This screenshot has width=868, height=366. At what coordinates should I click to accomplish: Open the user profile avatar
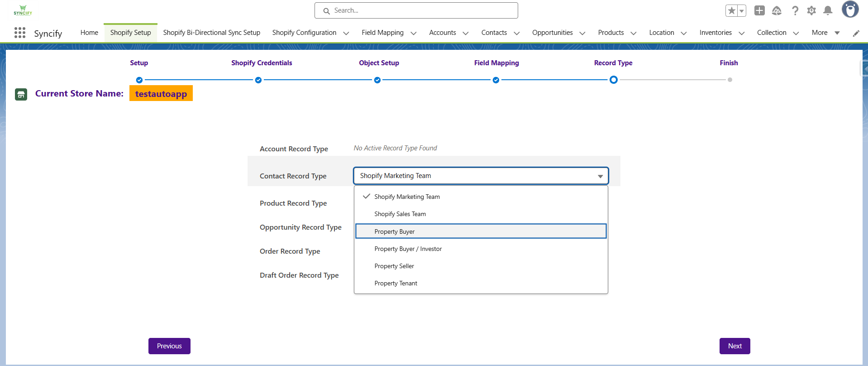(x=850, y=10)
